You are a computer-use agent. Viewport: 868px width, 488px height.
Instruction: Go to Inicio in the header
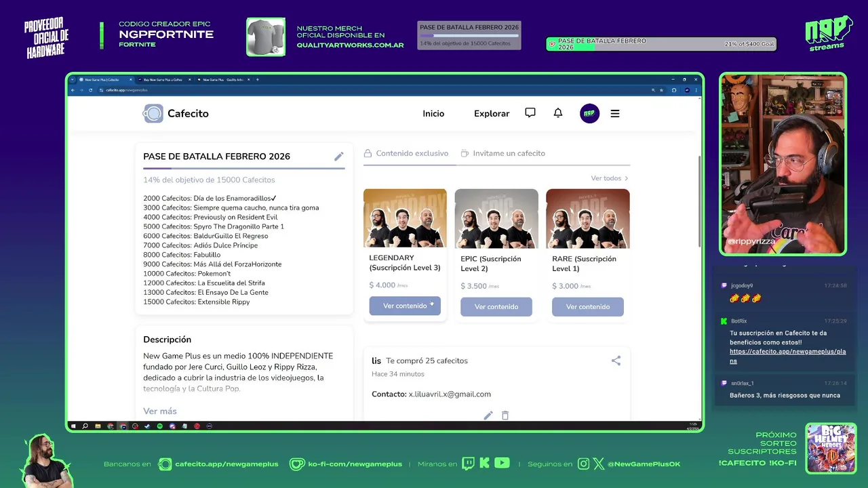[x=433, y=113]
